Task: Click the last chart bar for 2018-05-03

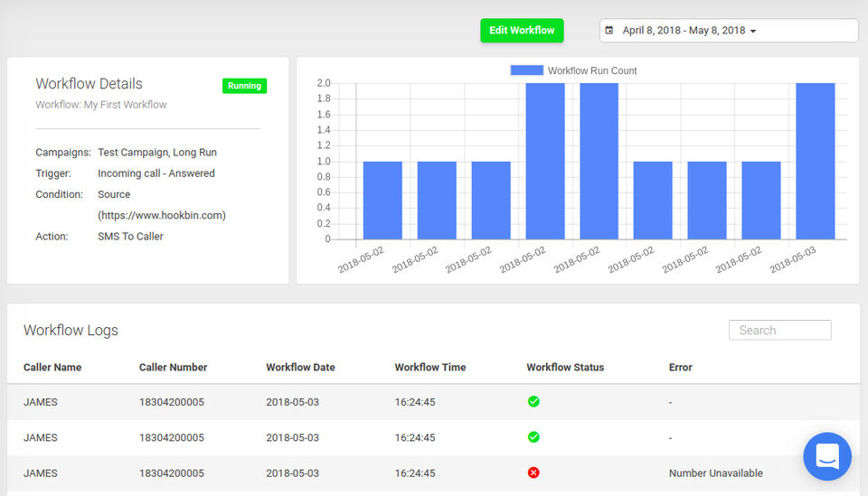Action: tap(815, 162)
